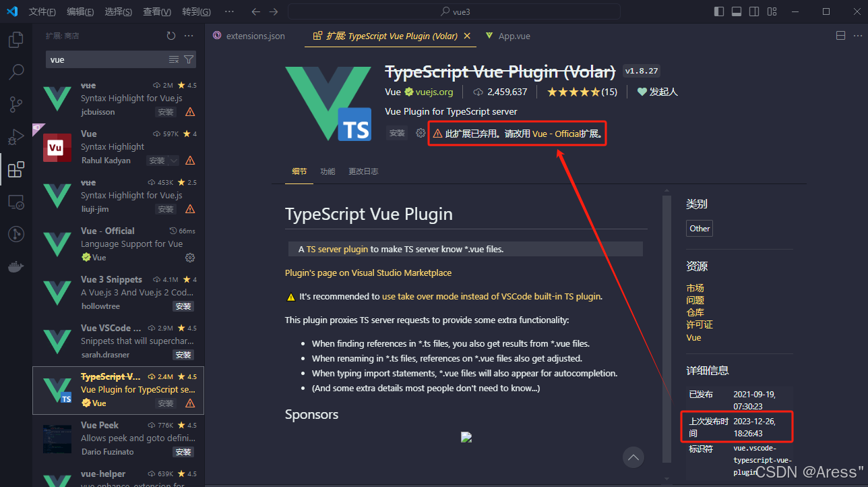868x487 pixels.
Task: Click the large Vue TS extension logo
Action: point(328,103)
